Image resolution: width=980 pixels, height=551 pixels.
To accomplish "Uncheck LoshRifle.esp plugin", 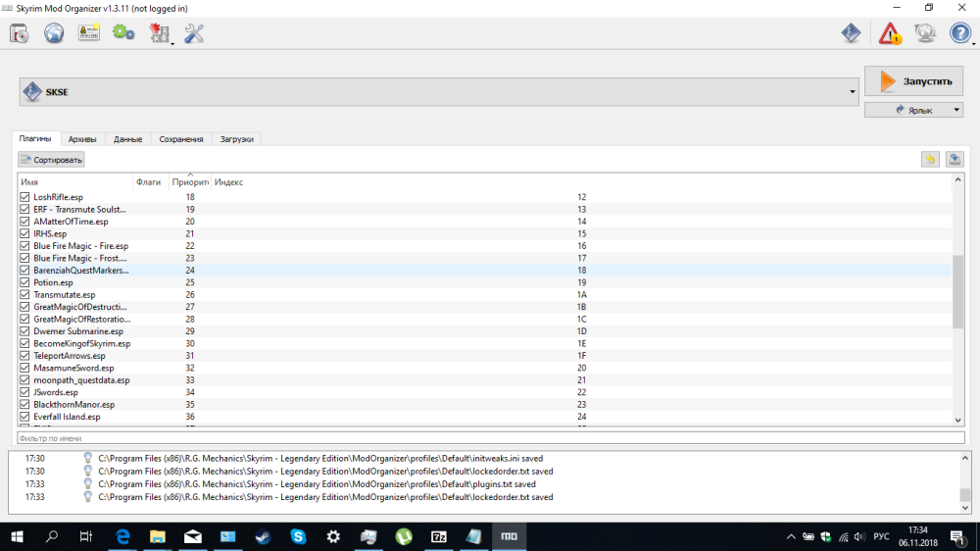I will click(24, 197).
